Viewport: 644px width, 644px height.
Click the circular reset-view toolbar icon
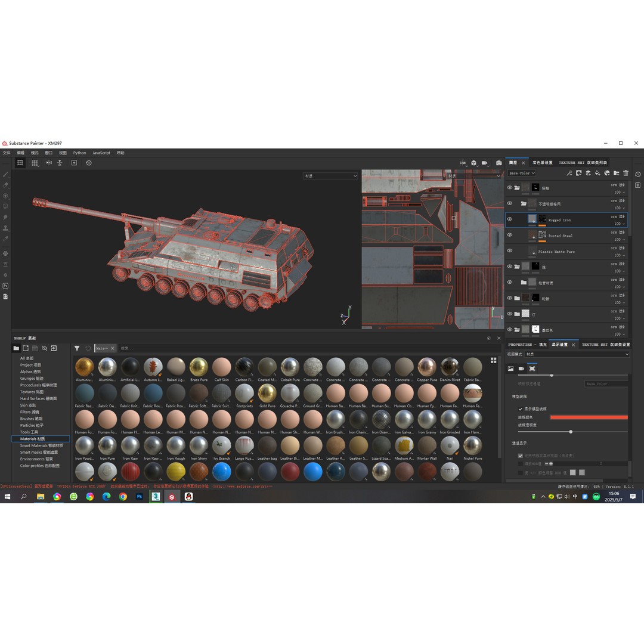point(89,163)
